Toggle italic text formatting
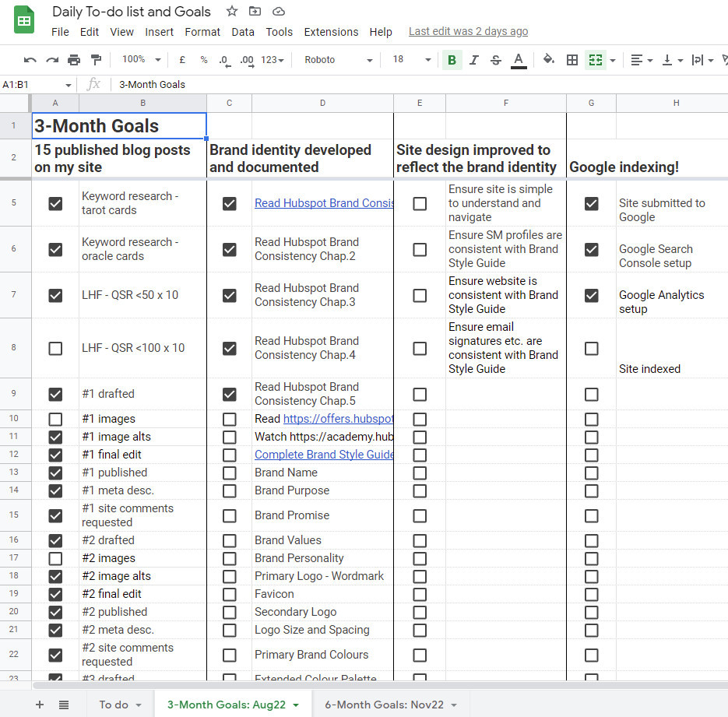The image size is (728, 717). 473,60
